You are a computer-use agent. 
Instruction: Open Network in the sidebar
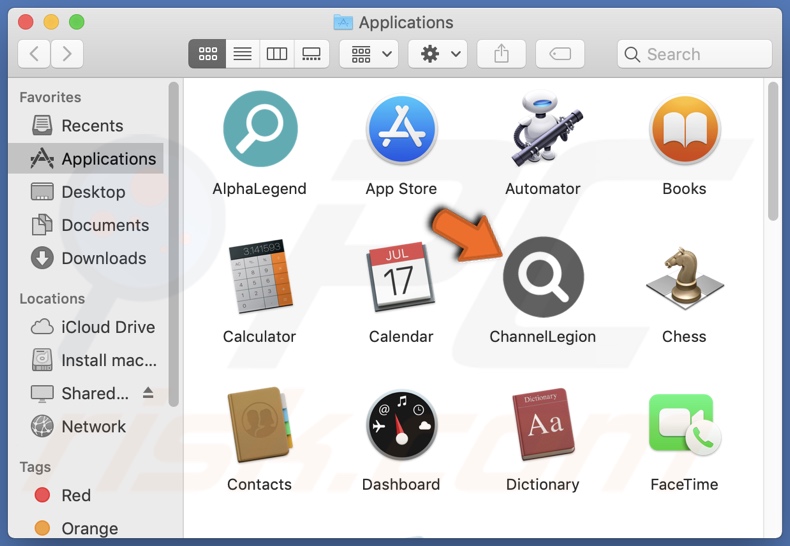[86, 427]
